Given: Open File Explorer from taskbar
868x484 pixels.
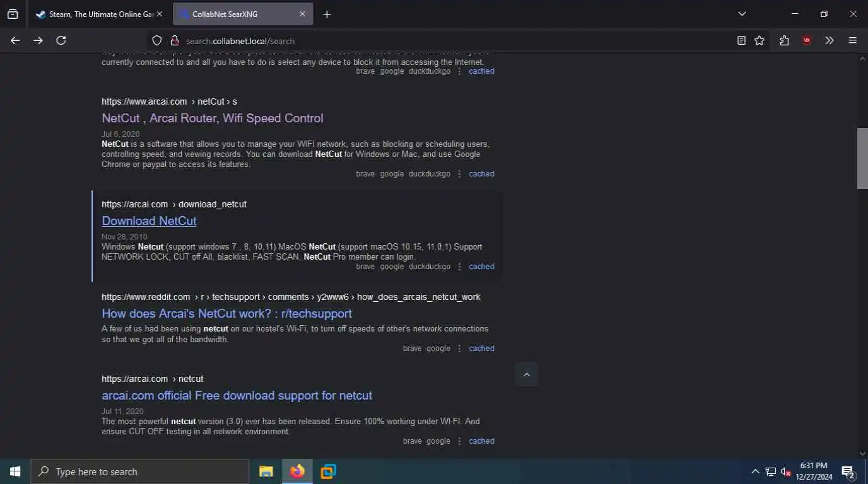Looking at the screenshot, I should coord(266,471).
